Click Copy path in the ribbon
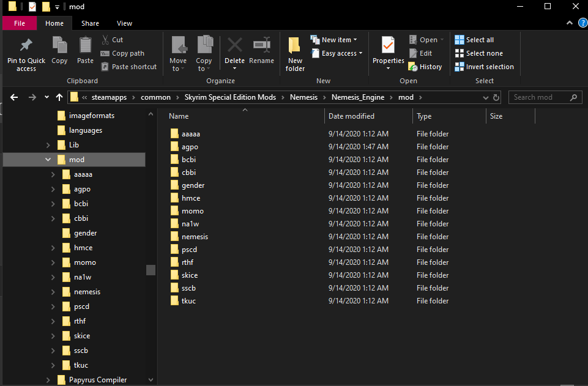The image size is (588, 386). click(x=122, y=53)
